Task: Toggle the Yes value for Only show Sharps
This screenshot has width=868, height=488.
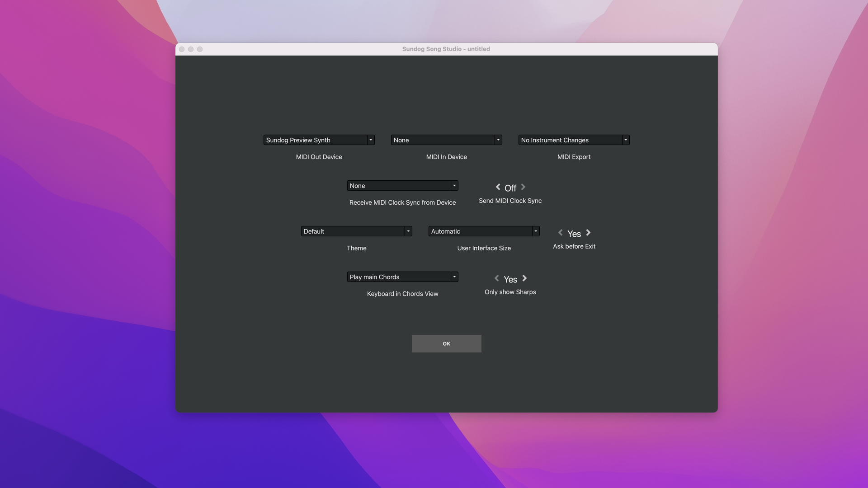Action: click(x=510, y=279)
